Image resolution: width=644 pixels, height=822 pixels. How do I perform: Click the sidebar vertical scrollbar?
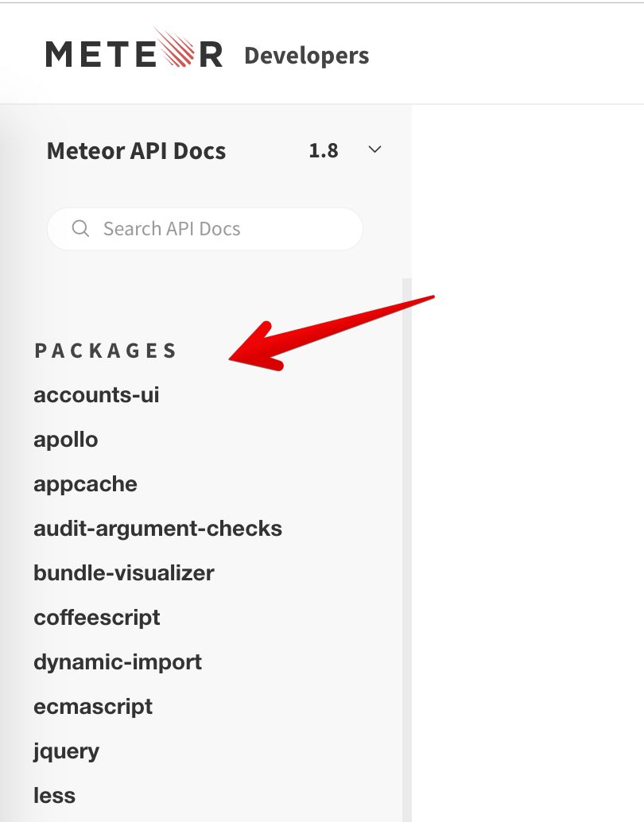click(x=407, y=550)
